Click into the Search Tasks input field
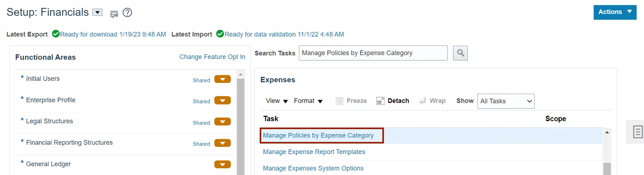This screenshot has width=644, height=175. pyautogui.click(x=373, y=53)
